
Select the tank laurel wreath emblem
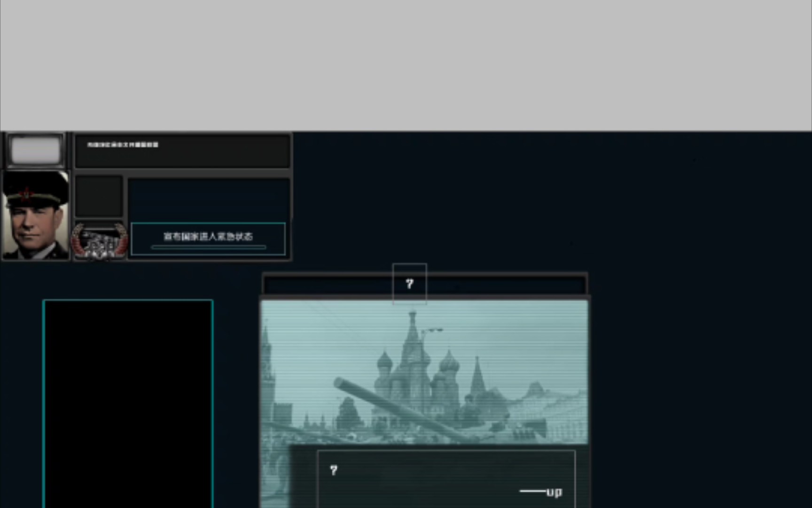[99, 241]
